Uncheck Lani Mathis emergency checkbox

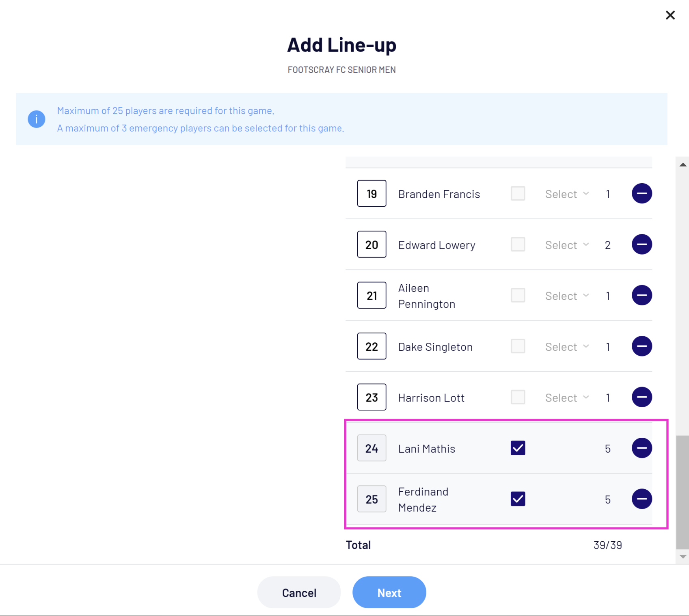click(x=518, y=448)
